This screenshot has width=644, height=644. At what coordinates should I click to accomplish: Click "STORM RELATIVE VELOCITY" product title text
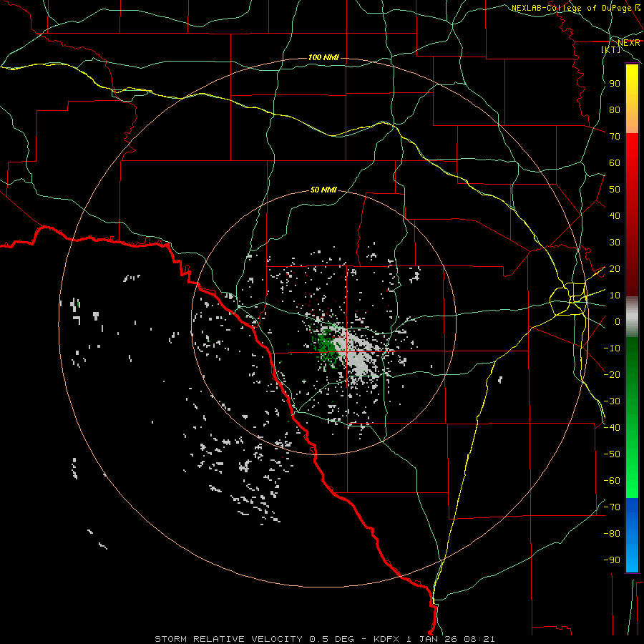[x=230, y=639]
